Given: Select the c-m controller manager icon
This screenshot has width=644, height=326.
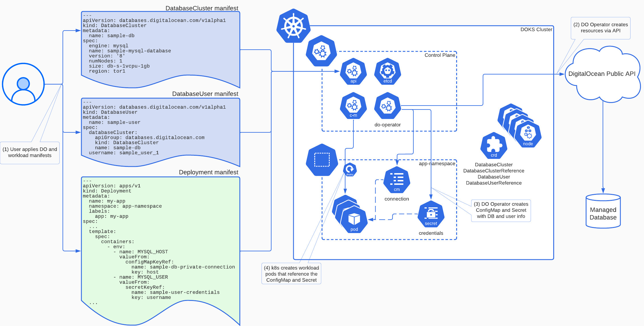Looking at the screenshot, I should pos(353,106).
